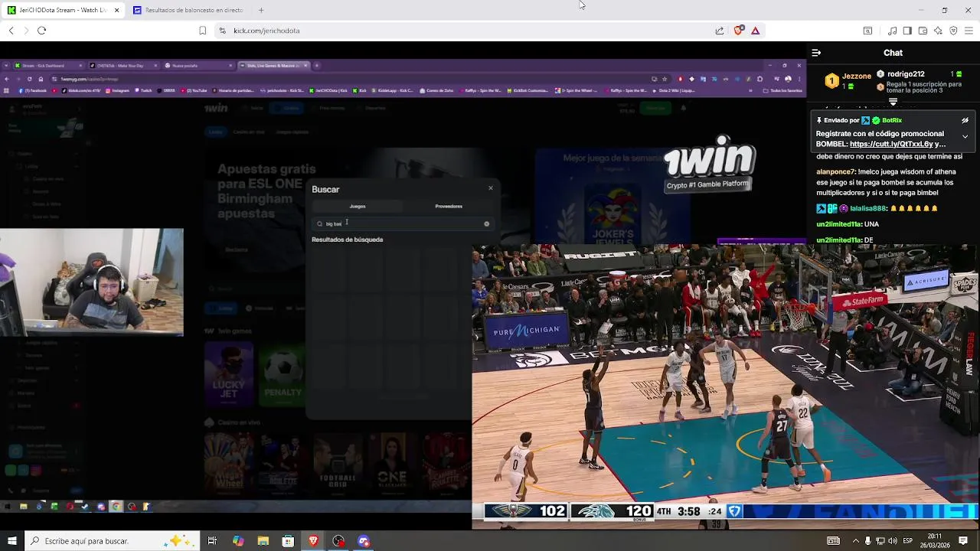This screenshot has width=980, height=551.
Task: Hide the pinned BotRix message
Action: pos(965,120)
